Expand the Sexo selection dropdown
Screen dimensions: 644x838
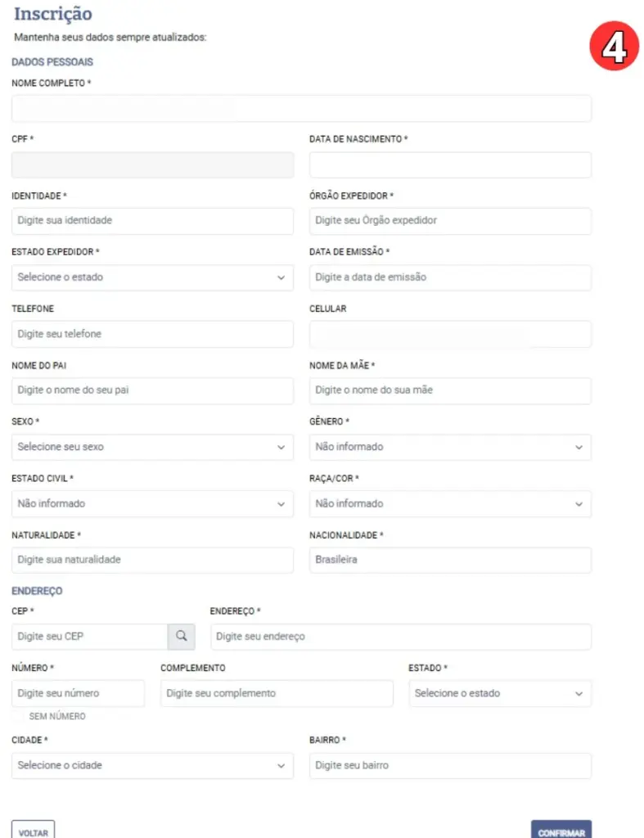click(152, 448)
